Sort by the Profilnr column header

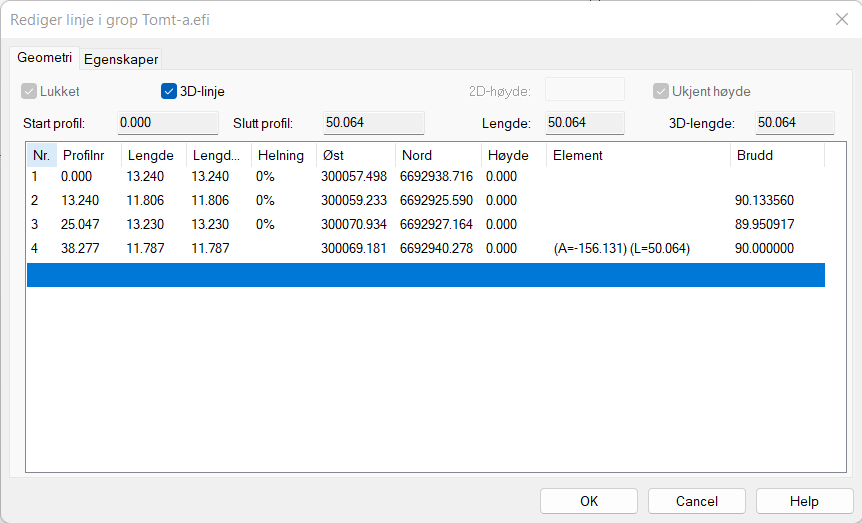(88, 155)
